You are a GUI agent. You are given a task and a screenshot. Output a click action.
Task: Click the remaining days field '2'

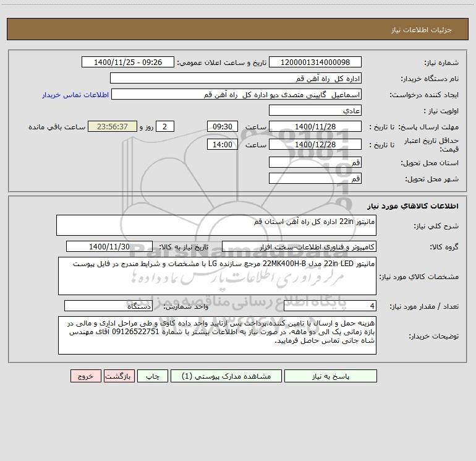point(165,126)
